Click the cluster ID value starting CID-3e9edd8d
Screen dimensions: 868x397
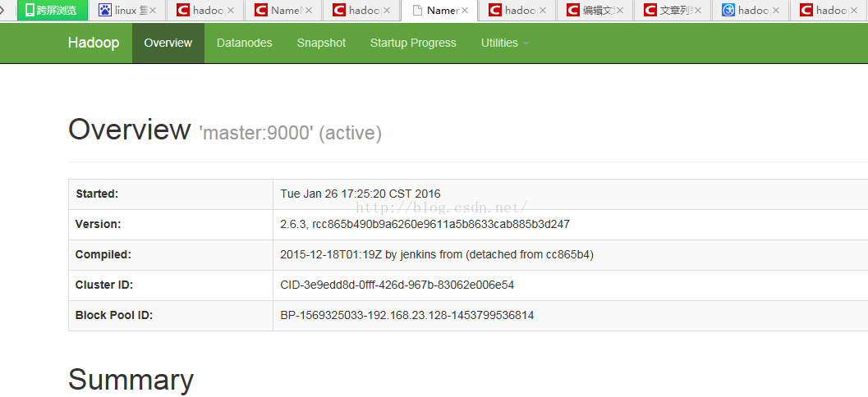tap(397, 285)
